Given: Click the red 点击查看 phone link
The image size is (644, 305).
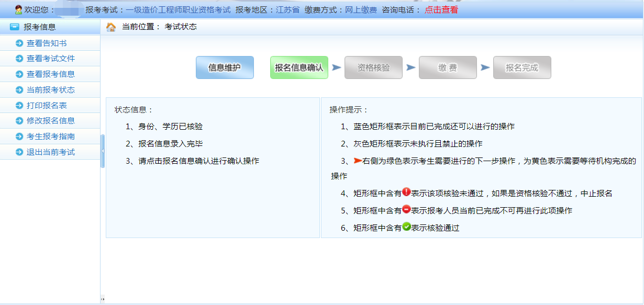Looking at the screenshot, I should (x=441, y=10).
